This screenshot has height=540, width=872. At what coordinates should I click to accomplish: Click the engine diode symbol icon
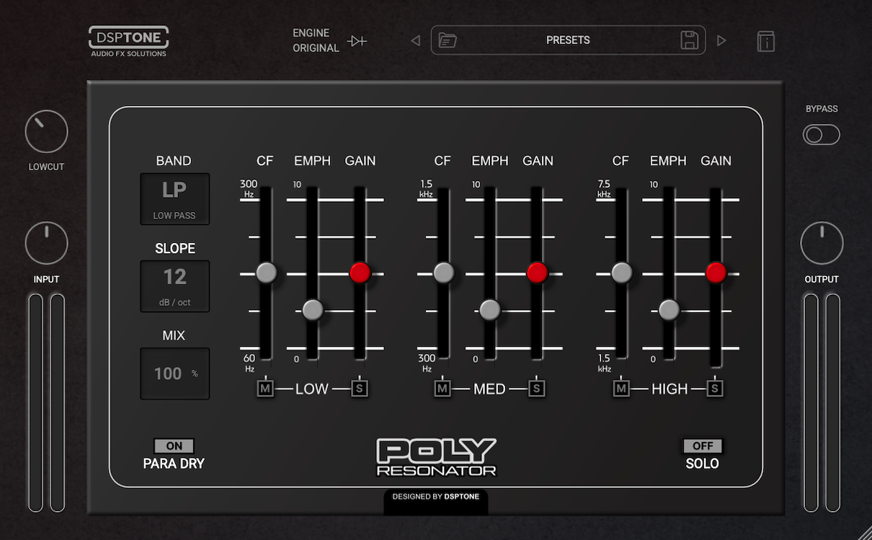tap(357, 41)
